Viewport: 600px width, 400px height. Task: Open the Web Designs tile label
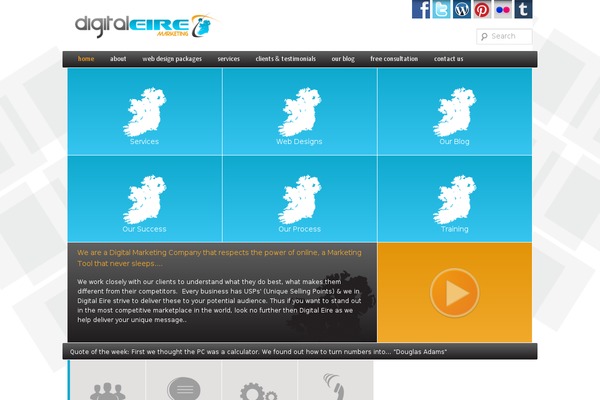click(299, 142)
